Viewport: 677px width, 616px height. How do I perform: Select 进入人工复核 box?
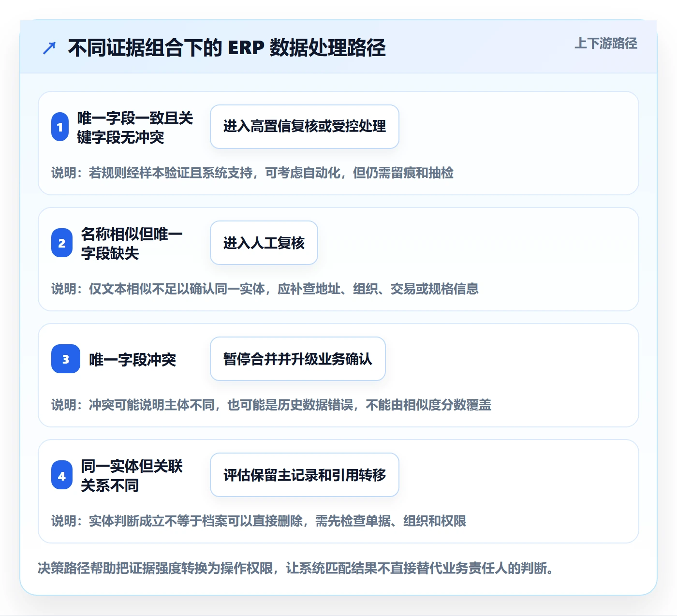[x=264, y=243]
